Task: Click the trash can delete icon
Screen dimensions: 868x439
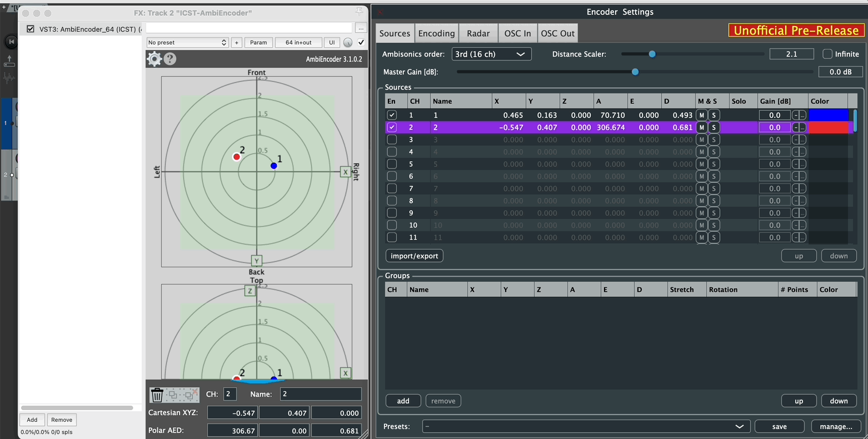Action: tap(157, 395)
